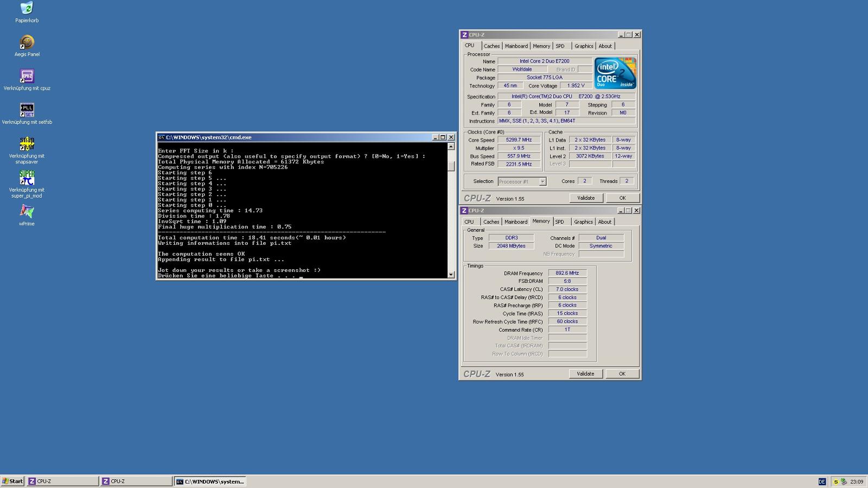Open Memory tab in upper CPU-Z window
This screenshot has height=488, width=868.
tap(541, 46)
